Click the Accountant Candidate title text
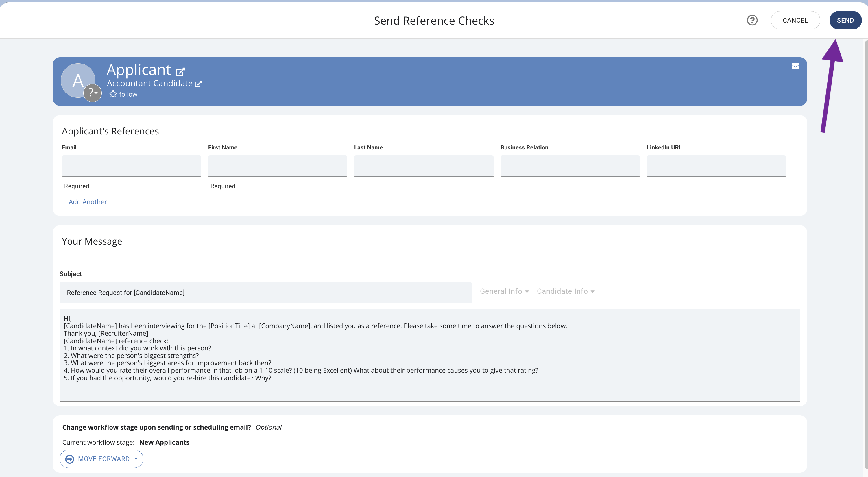This screenshot has height=477, width=868. pyautogui.click(x=149, y=84)
